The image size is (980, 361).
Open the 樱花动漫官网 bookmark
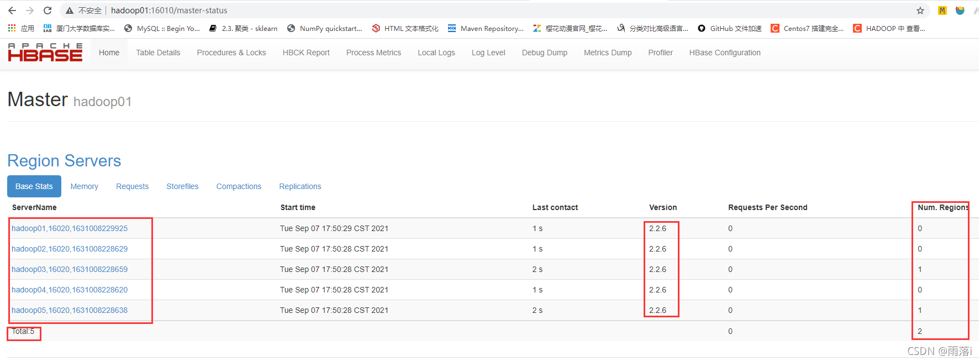(570, 28)
